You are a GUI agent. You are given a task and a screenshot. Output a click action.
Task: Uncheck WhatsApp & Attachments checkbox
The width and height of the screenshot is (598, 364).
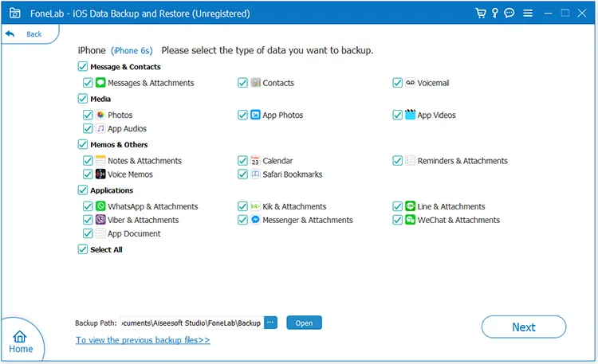click(88, 205)
